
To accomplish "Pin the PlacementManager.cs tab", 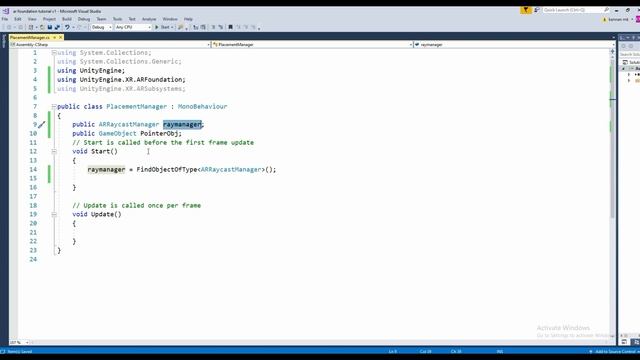I will point(54,37).
